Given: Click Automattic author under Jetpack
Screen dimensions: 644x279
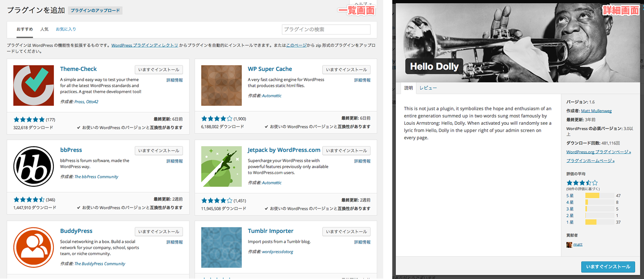Looking at the screenshot, I should [272, 183].
